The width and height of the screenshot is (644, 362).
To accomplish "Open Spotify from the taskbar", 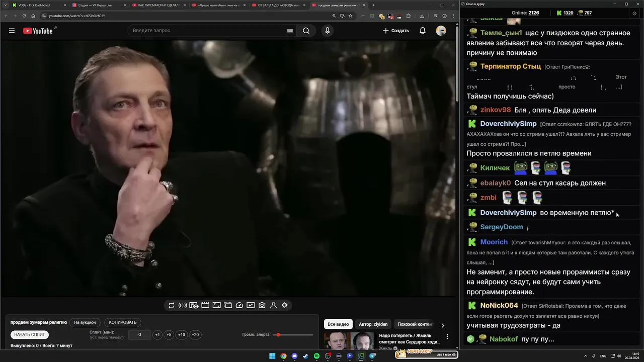I will [316, 356].
